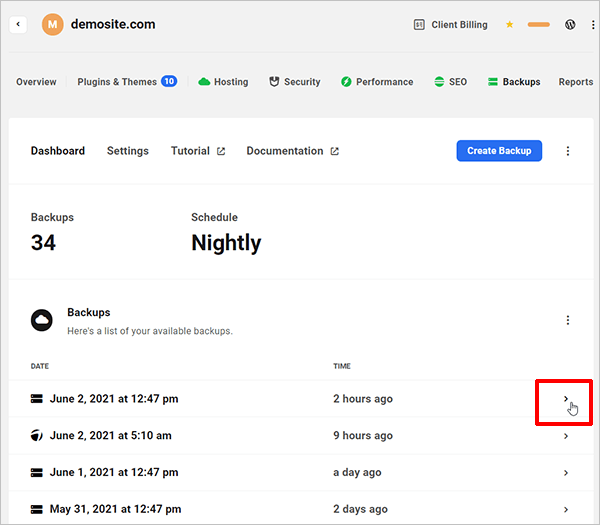Click the orange color label bar
The width and height of the screenshot is (600, 525).
tap(538, 24)
